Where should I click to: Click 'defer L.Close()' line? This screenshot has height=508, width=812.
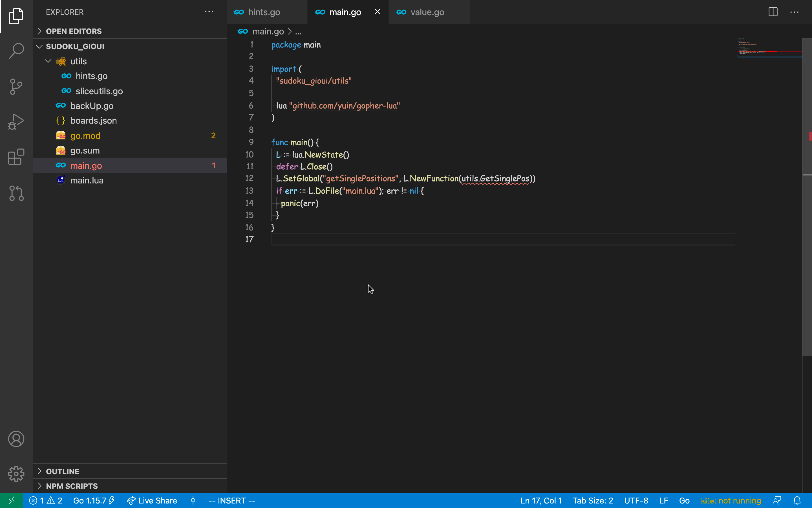[304, 167]
